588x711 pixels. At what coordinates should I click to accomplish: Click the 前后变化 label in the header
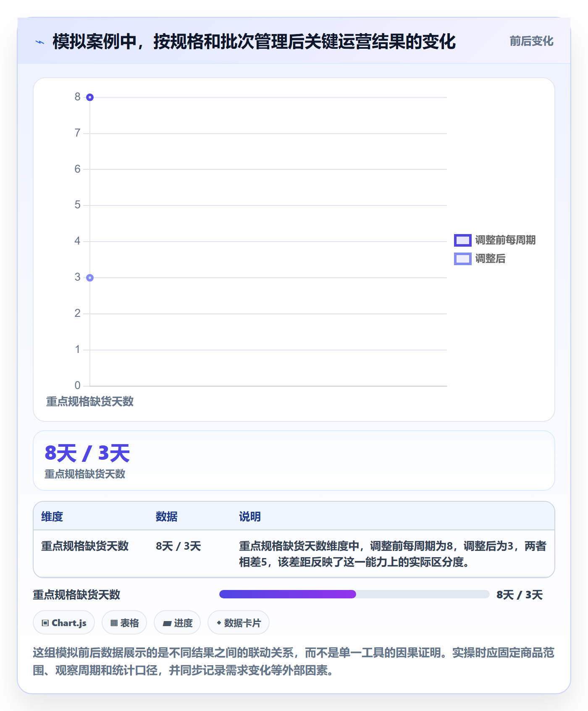pyautogui.click(x=531, y=41)
